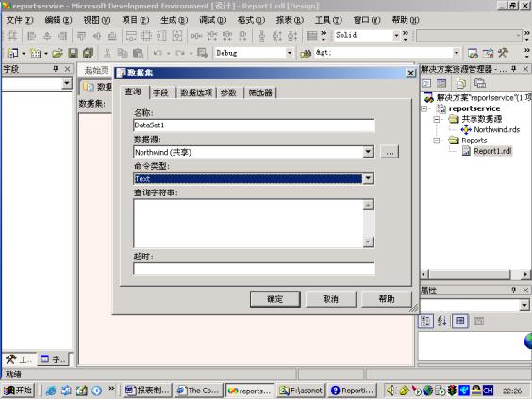Open the 视图 menu
Image resolution: width=532 pixels, height=399 pixels.
[97, 20]
